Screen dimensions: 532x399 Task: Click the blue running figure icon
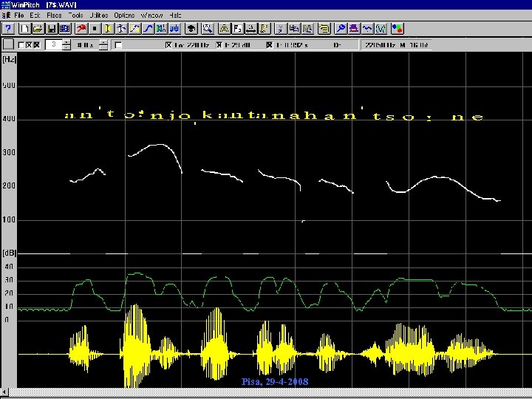point(121,29)
